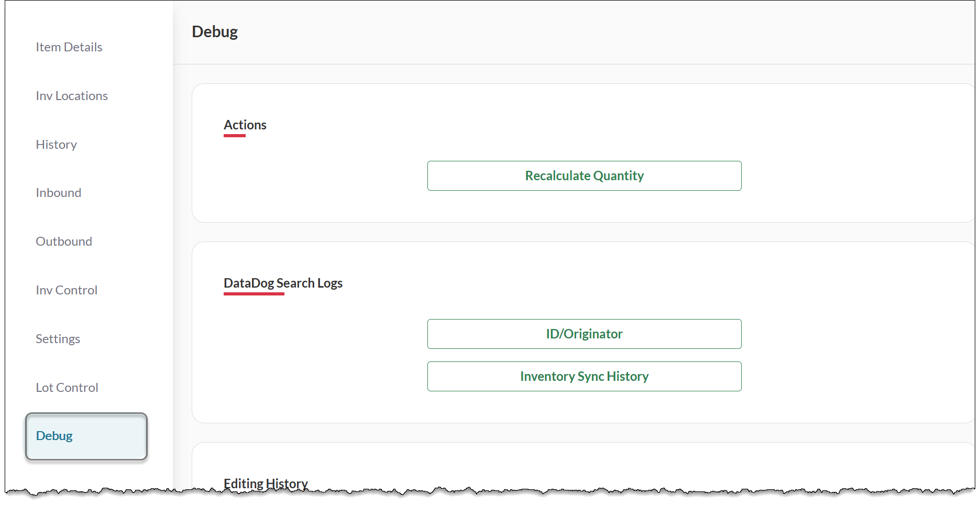Select the DataDog Search Logs heading
Image resolution: width=980 pixels, height=505 pixels.
283,283
